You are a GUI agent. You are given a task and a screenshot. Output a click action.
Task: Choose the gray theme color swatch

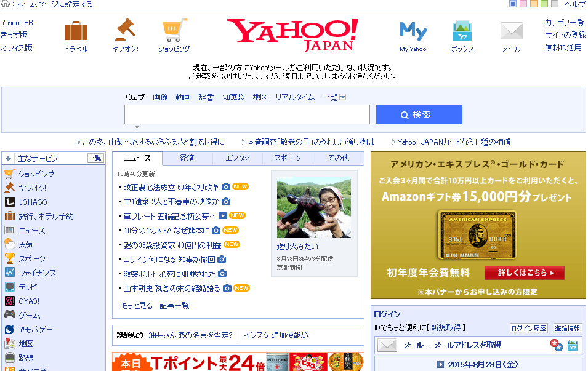(x=555, y=4)
